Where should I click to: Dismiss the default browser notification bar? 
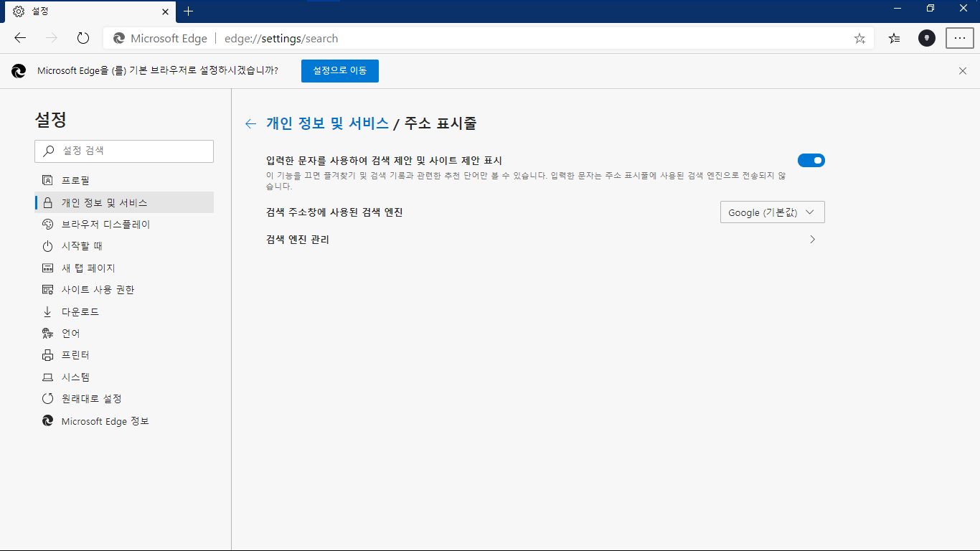(963, 70)
